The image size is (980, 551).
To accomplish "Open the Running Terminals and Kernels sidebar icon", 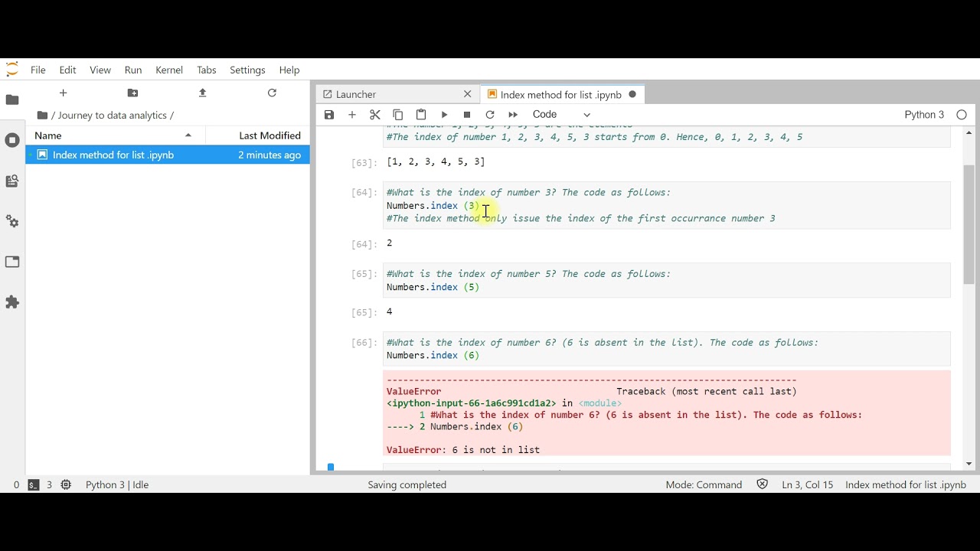I will coord(12,140).
